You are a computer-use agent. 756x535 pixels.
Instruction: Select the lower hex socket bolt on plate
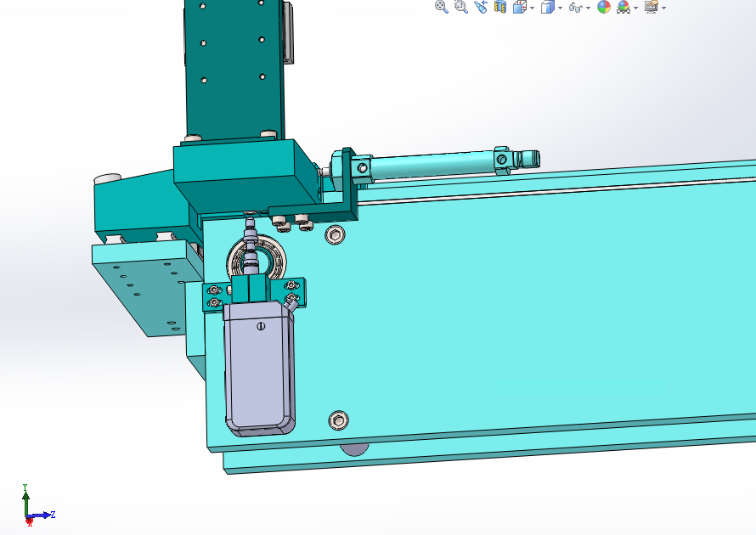(338, 420)
